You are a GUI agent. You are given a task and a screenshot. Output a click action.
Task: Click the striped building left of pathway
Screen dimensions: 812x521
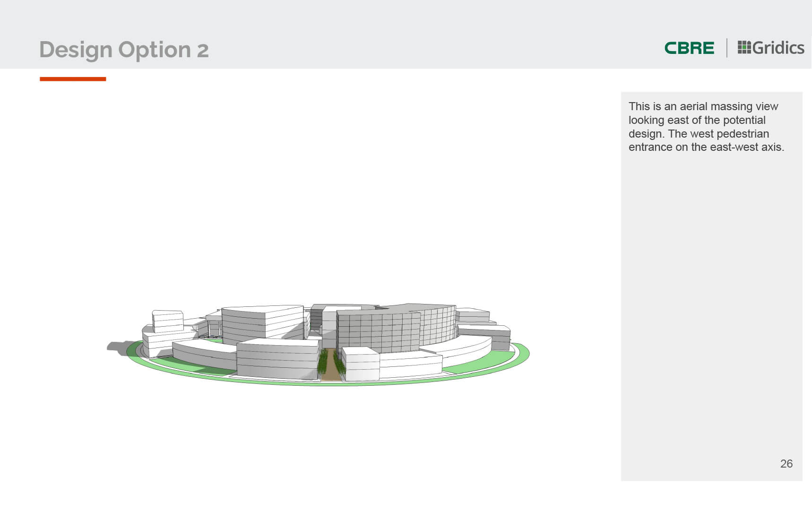[277, 359]
